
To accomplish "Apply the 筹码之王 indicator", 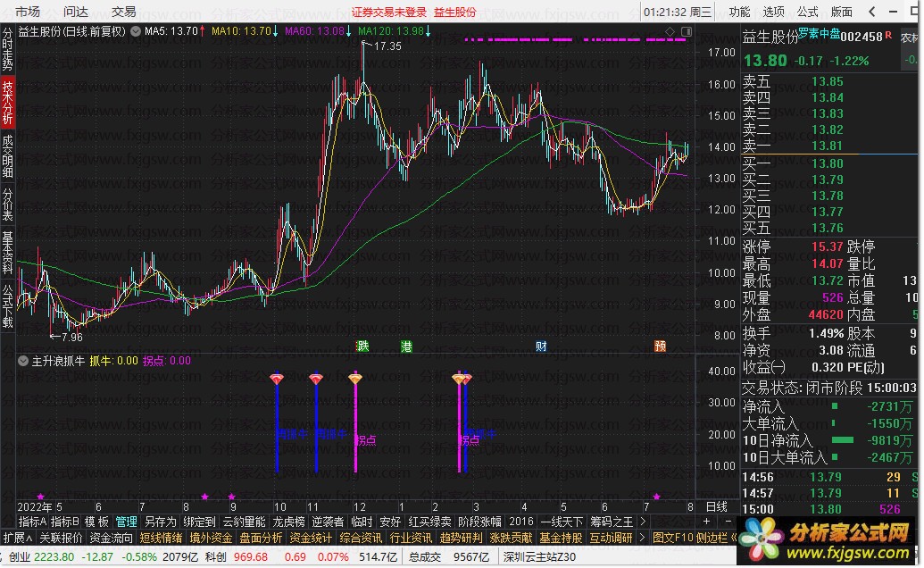I will 612,522.
